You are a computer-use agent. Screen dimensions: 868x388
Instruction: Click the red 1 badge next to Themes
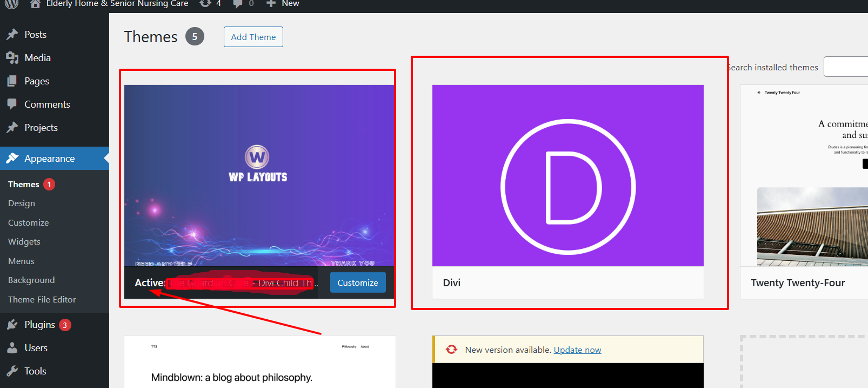coord(49,185)
